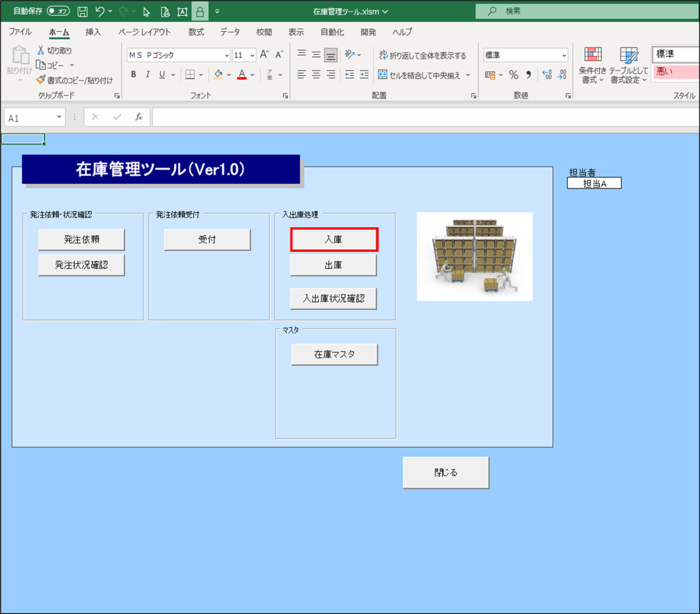Viewport: 700px width, 614px height.
Task: Click the 切り取り cut scissors icon
Action: (x=41, y=51)
